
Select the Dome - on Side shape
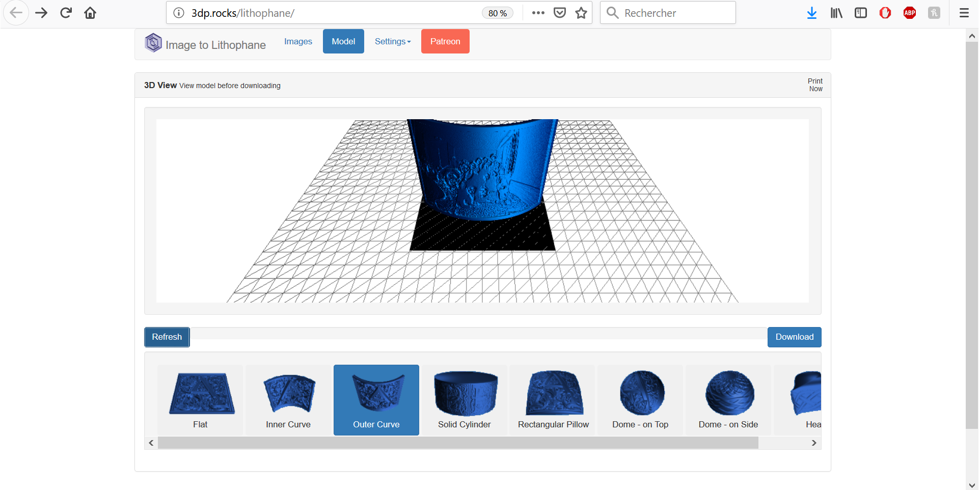[x=728, y=400]
